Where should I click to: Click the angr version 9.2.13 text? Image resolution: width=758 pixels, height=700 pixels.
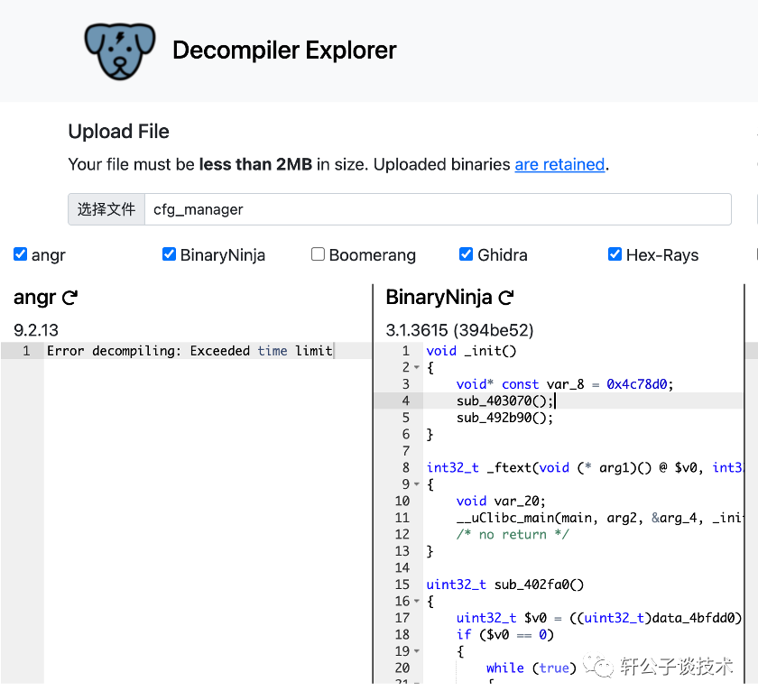click(x=36, y=330)
